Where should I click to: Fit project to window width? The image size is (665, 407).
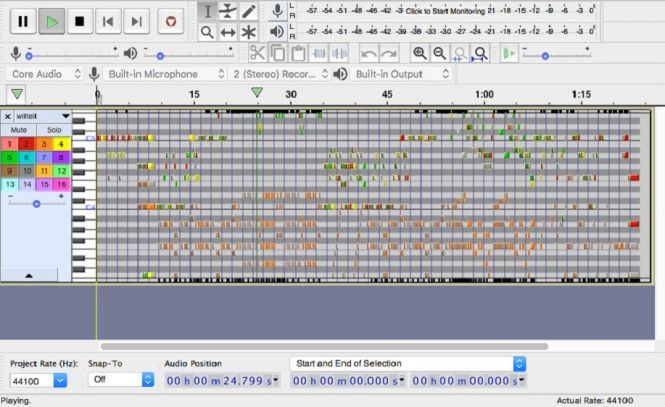[x=480, y=53]
